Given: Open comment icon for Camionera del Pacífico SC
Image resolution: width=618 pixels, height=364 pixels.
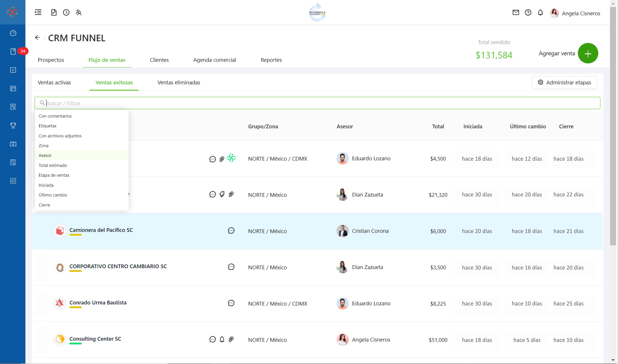Looking at the screenshot, I should click(x=231, y=231).
